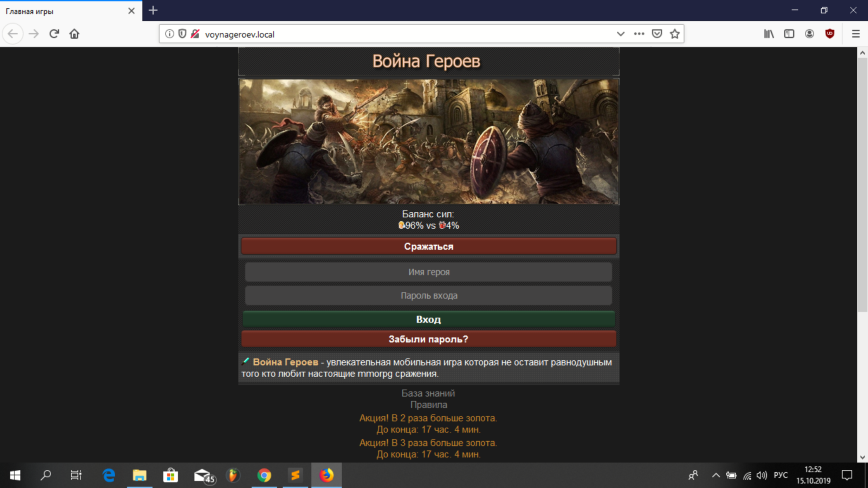Image resolution: width=868 pixels, height=488 pixels.
Task: Open the site information icon
Action: point(169,34)
